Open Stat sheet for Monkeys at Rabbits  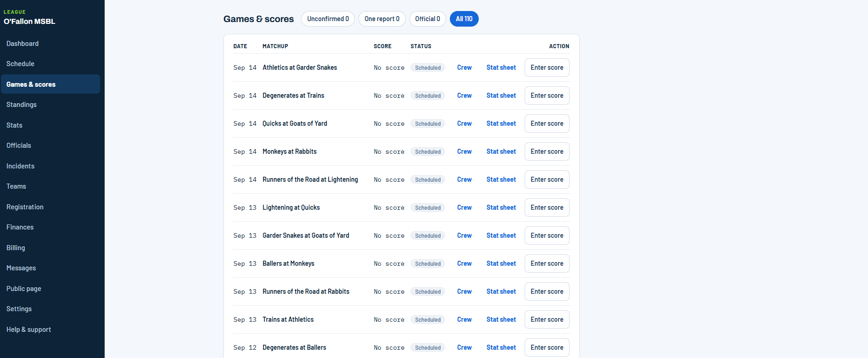tap(501, 151)
